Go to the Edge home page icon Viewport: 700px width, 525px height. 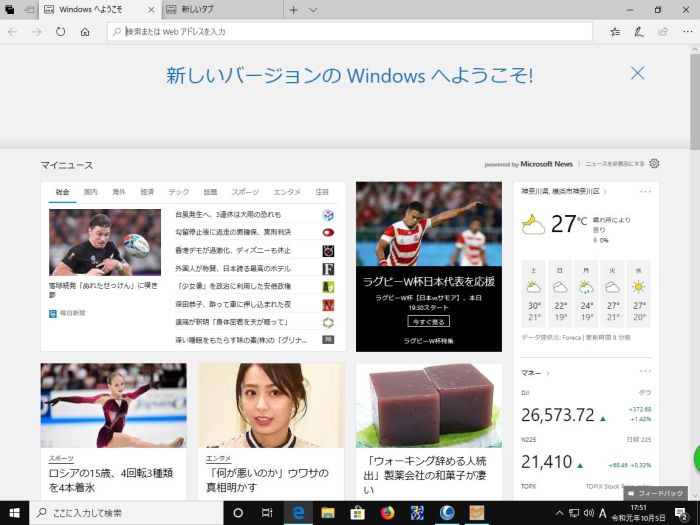pos(85,32)
